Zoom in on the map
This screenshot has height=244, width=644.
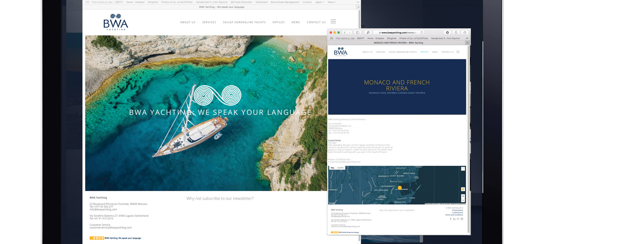[463, 196]
